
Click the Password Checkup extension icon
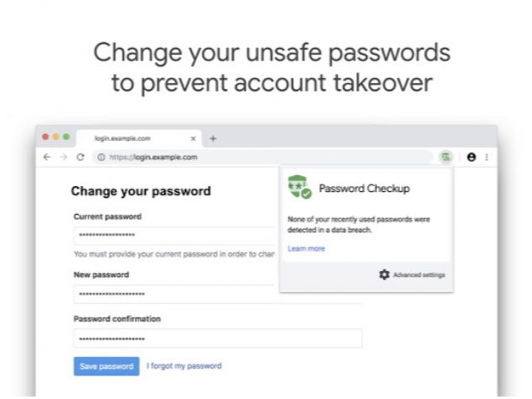point(444,157)
